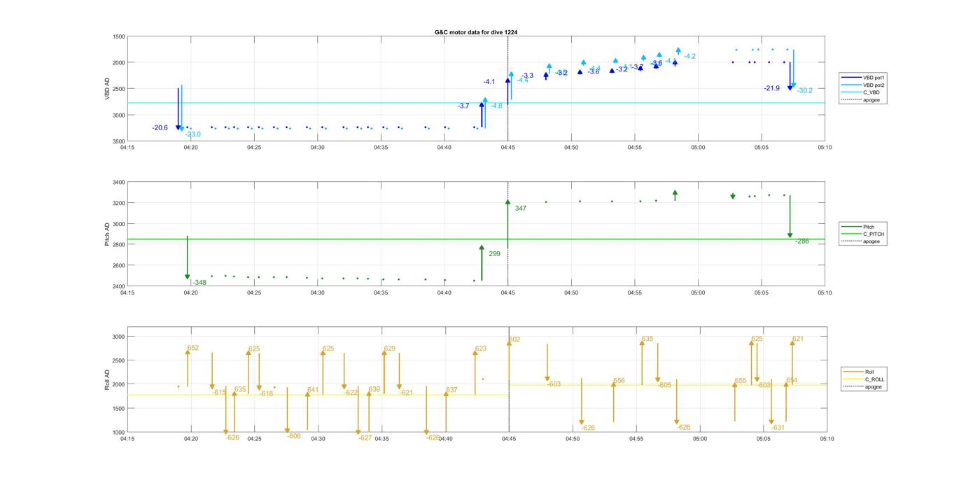Click the title "G&C motor data for dive 1224"
Image resolution: width=980 pixels, height=485 pixels.
click(x=476, y=32)
